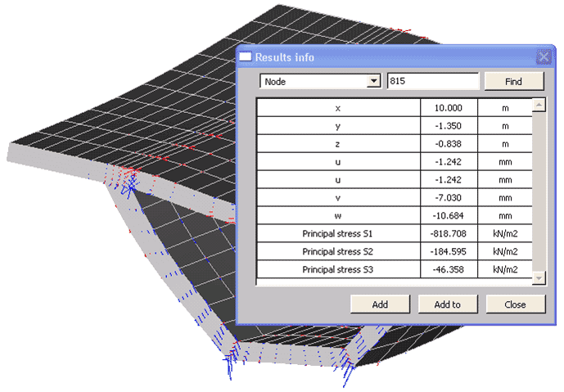Select the w displacement value -10.684

click(x=449, y=216)
